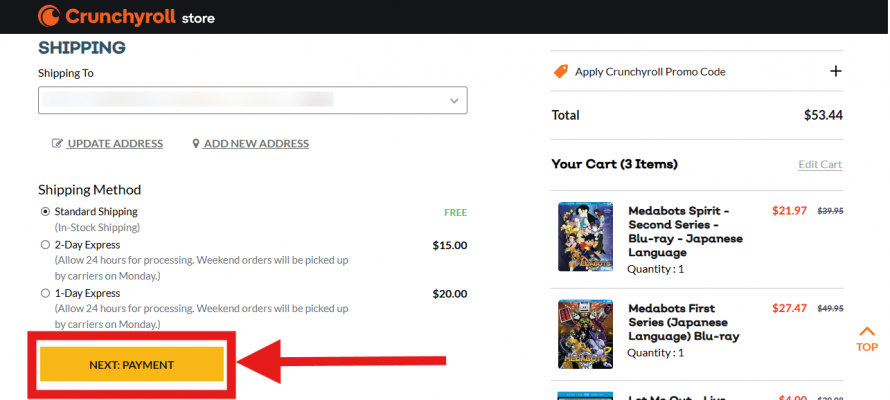Image resolution: width=890 pixels, height=400 pixels.
Task: Click the promo code tag icon
Action: tap(560, 71)
